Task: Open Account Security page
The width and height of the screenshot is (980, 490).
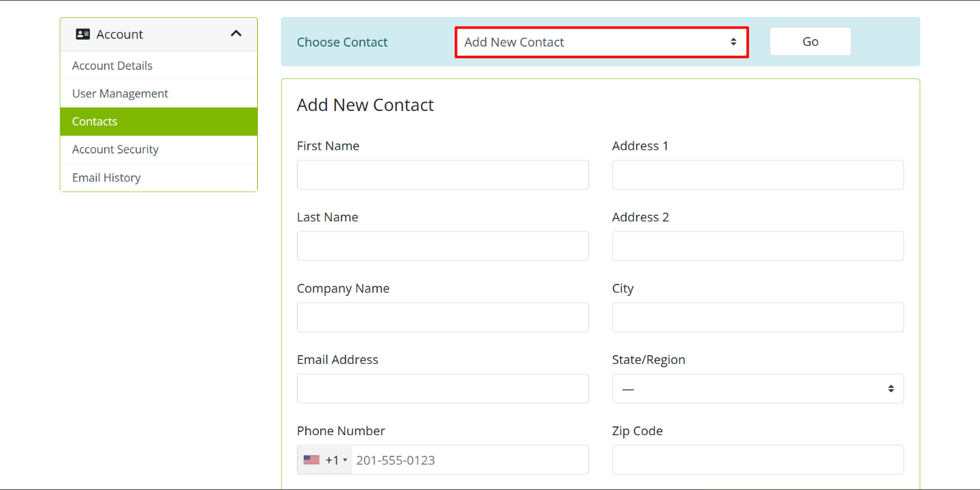Action: pos(115,149)
